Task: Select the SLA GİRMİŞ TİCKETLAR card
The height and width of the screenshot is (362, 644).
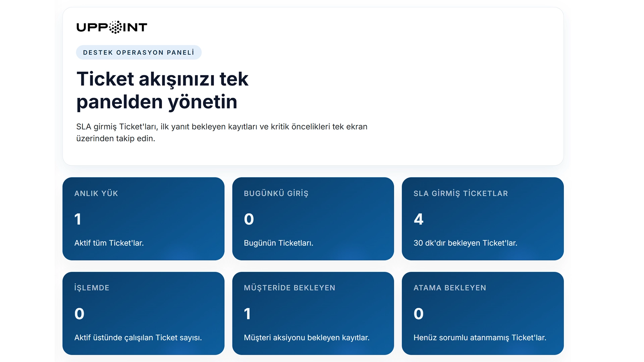Action: point(483,219)
